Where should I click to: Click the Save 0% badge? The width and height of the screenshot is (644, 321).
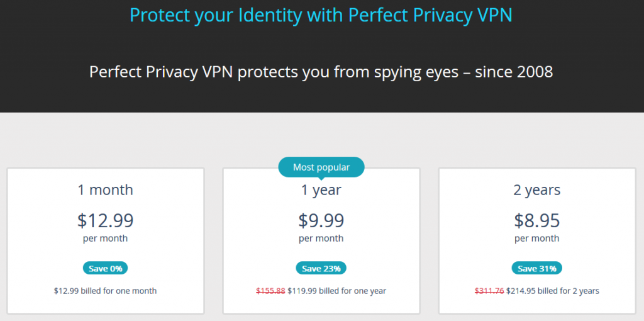point(106,269)
